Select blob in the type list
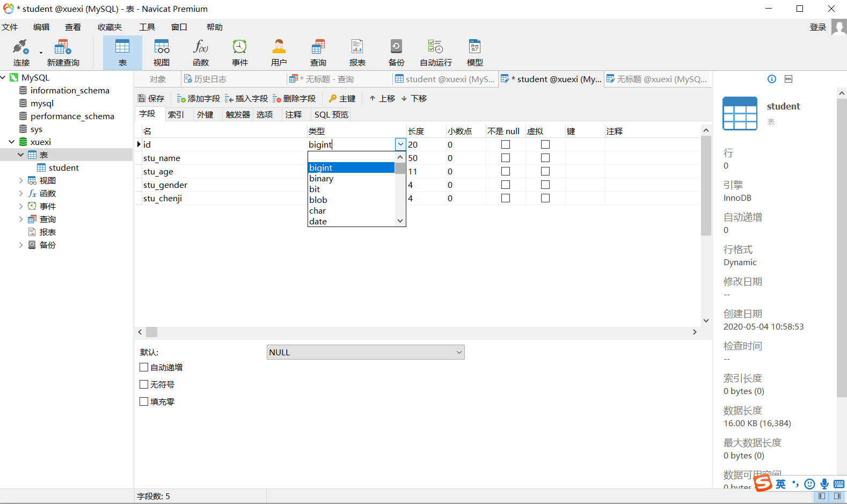847x504 pixels. pyautogui.click(x=351, y=200)
